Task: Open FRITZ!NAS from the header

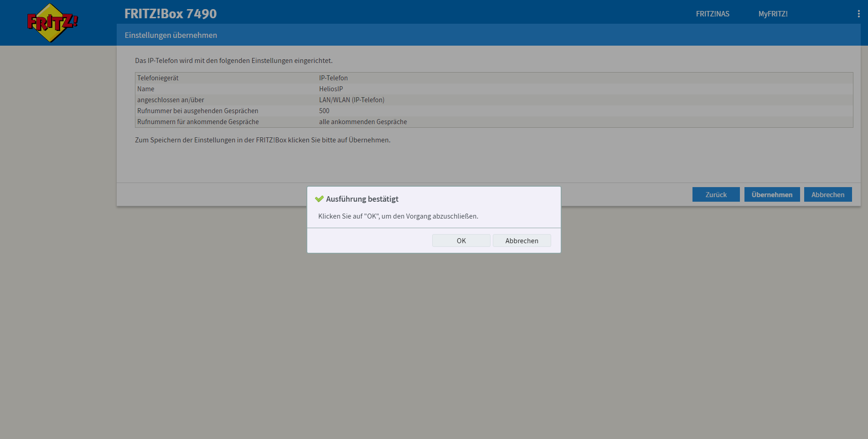Action: [x=712, y=14]
